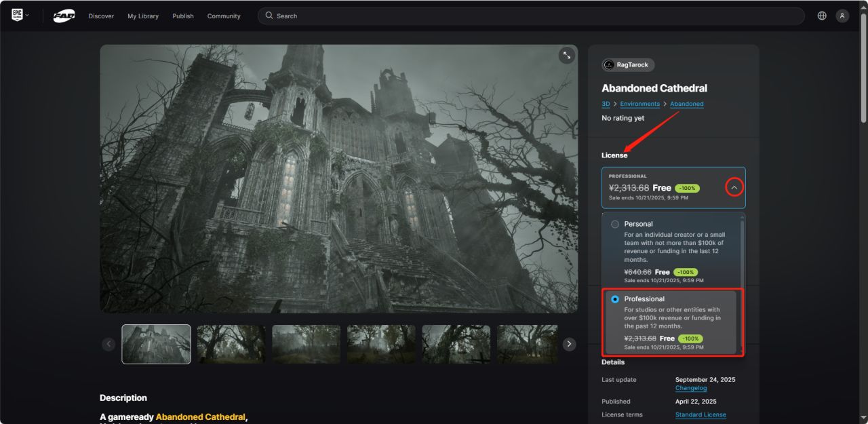
Task: Click the page vertical scrollbar
Action: (x=863, y=68)
